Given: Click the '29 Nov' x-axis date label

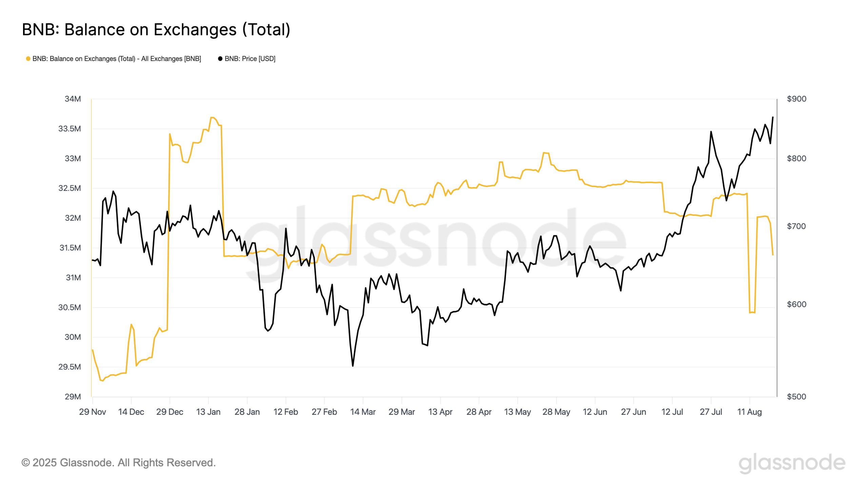Looking at the screenshot, I should 92,412.
